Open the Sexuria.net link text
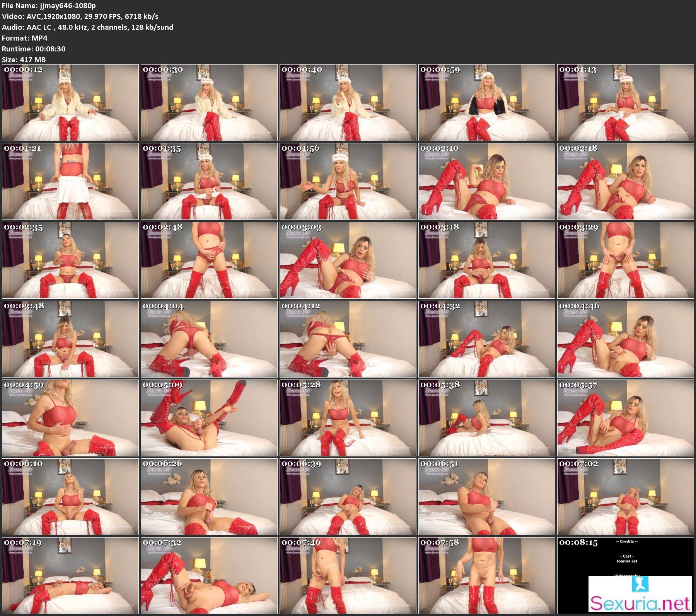 (x=640, y=603)
